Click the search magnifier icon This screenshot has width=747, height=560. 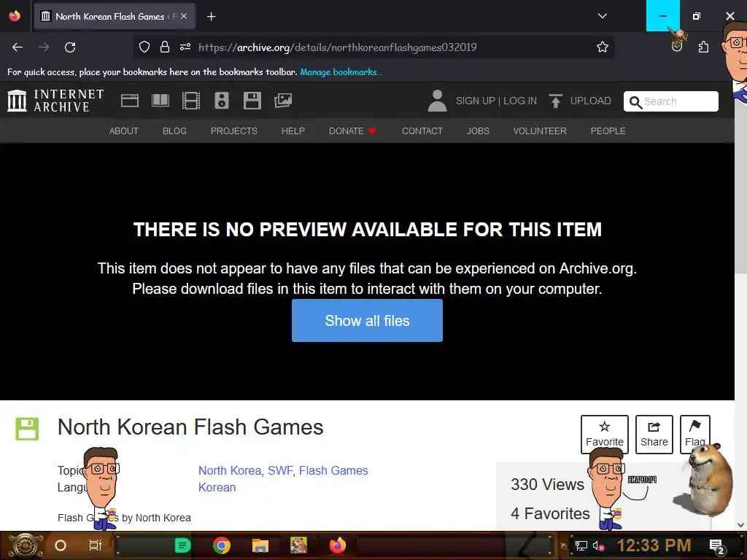tap(635, 102)
